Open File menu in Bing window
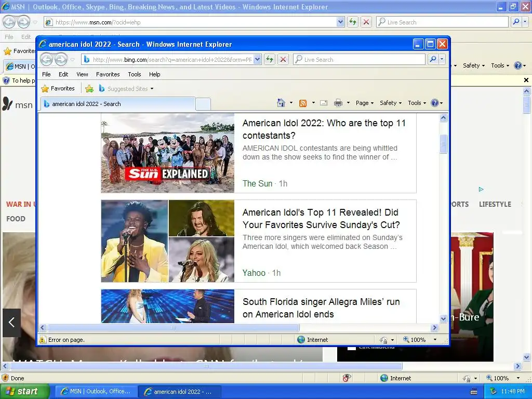The width and height of the screenshot is (532, 399). tap(46, 74)
